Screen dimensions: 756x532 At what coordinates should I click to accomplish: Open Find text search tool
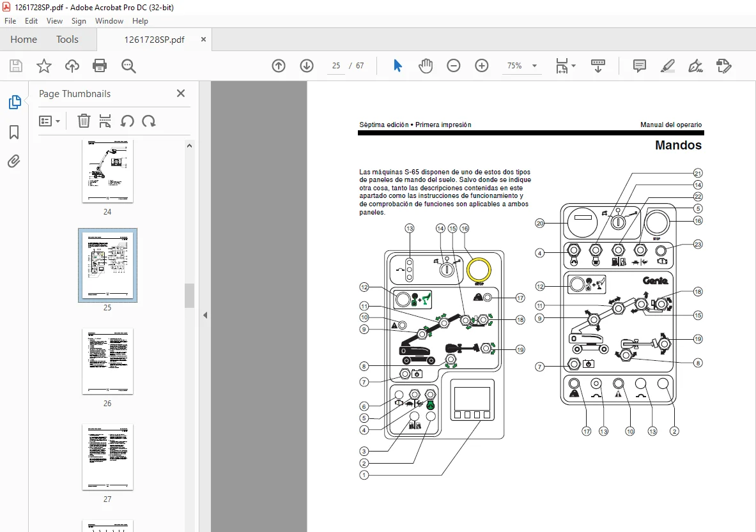[128, 66]
